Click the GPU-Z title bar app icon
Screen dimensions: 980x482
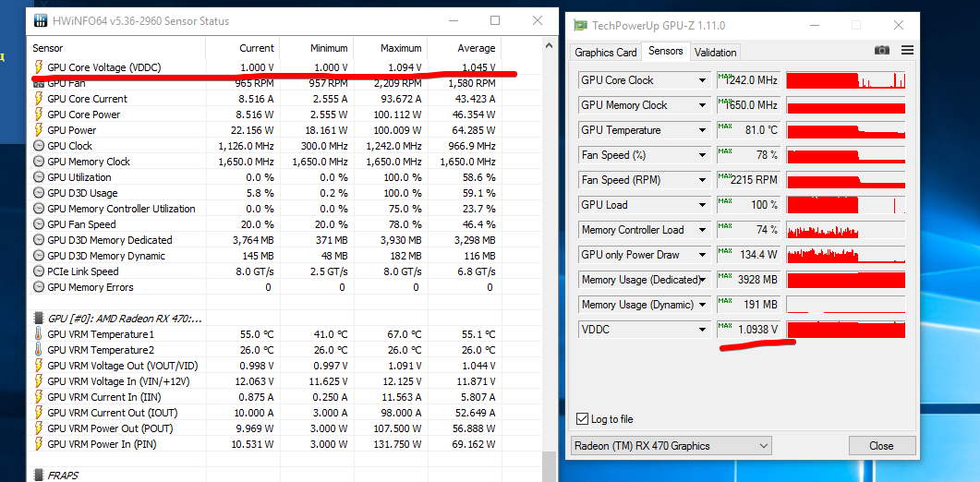point(581,26)
